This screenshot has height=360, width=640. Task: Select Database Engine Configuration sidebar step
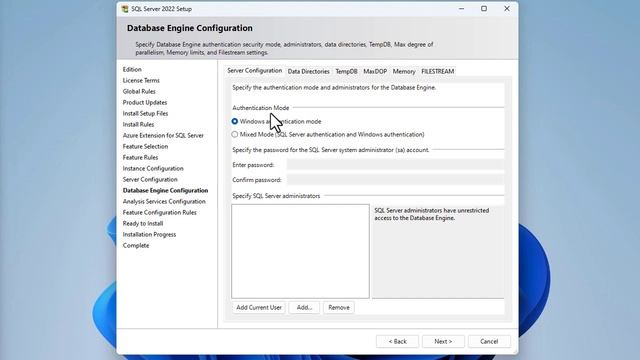pos(165,191)
